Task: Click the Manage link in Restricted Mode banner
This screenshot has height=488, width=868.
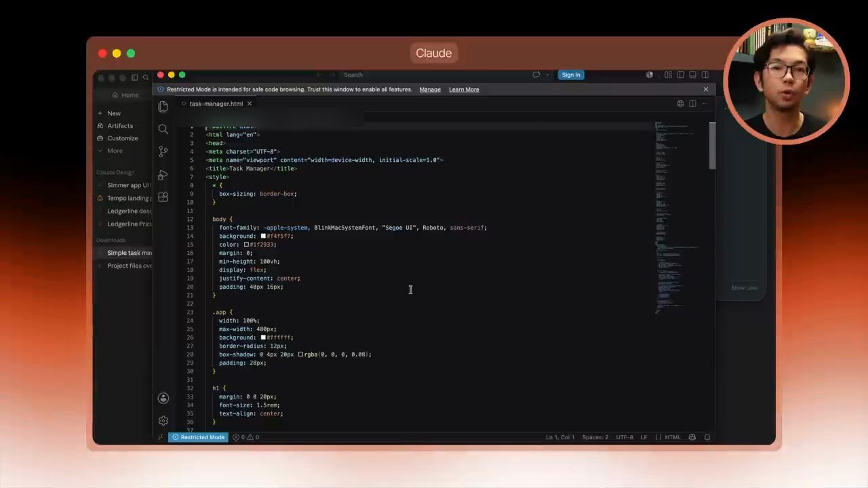Action: pos(430,89)
